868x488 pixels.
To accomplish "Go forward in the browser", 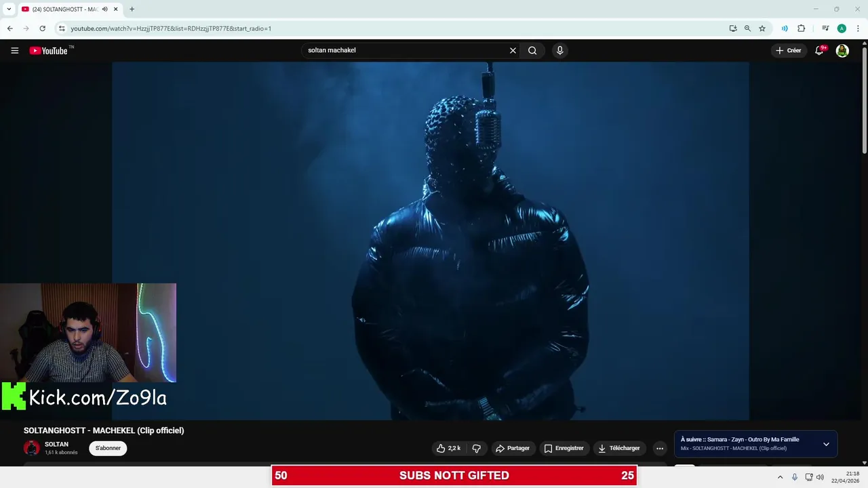I will click(26, 28).
